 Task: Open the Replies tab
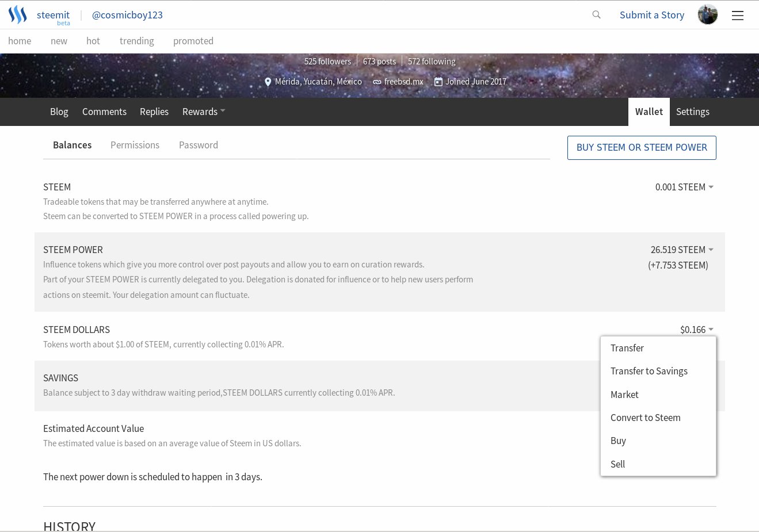click(154, 112)
